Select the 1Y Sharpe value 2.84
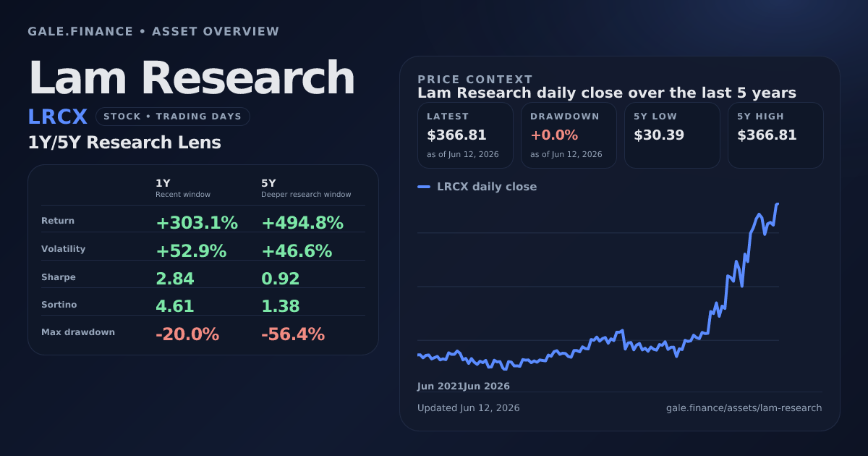This screenshot has width=868, height=456. point(175,279)
